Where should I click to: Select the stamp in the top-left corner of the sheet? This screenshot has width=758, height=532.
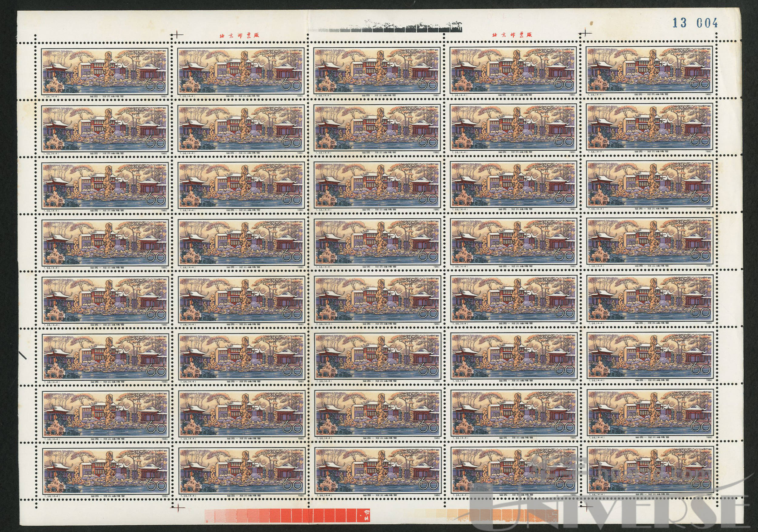pyautogui.click(x=105, y=71)
